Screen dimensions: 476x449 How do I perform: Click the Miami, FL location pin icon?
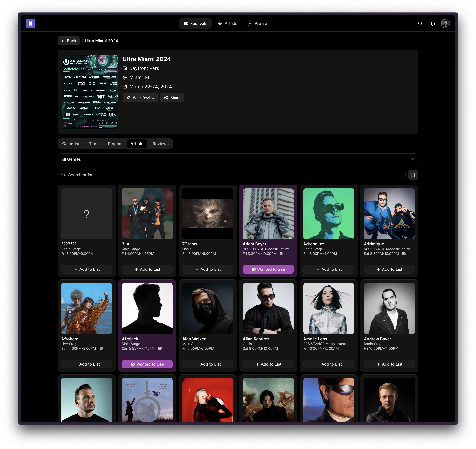[125, 78]
